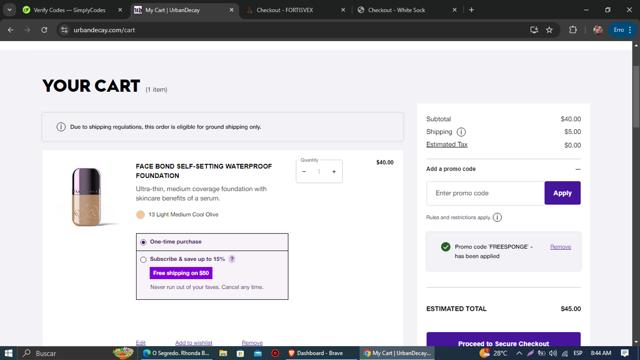Click Proceed to Secure Checkout
This screenshot has height=360, width=640.
point(503,341)
